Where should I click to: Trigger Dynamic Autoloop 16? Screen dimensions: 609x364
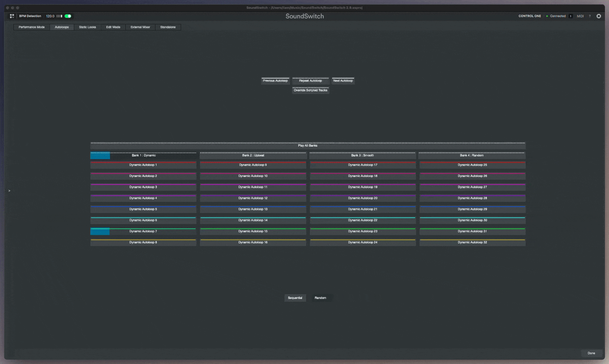point(253,243)
